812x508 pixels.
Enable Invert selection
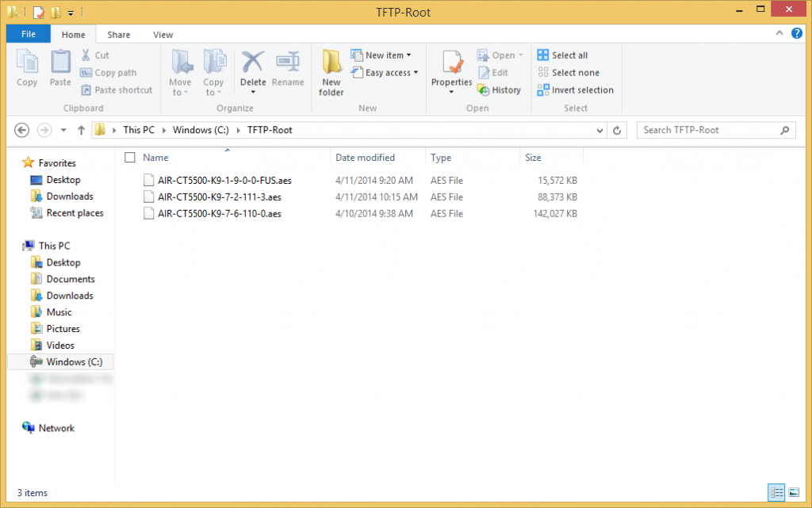pos(575,90)
